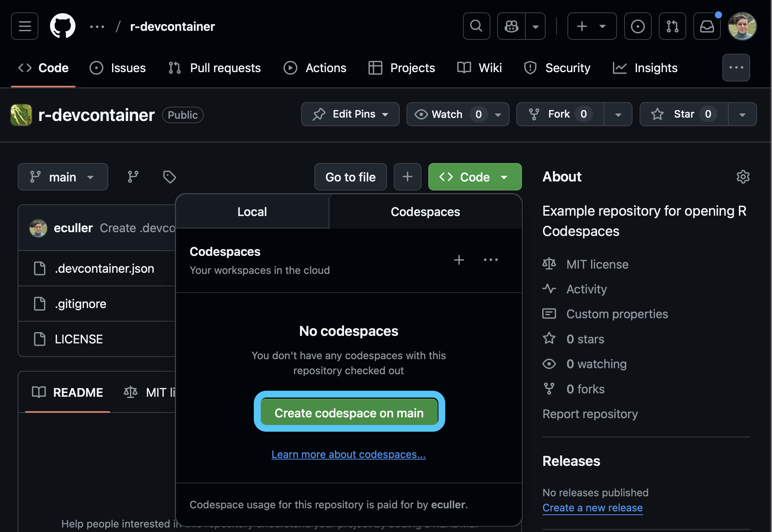This screenshot has height=532, width=772.
Task: Expand the Copilot dropdown arrow
Action: (535, 26)
